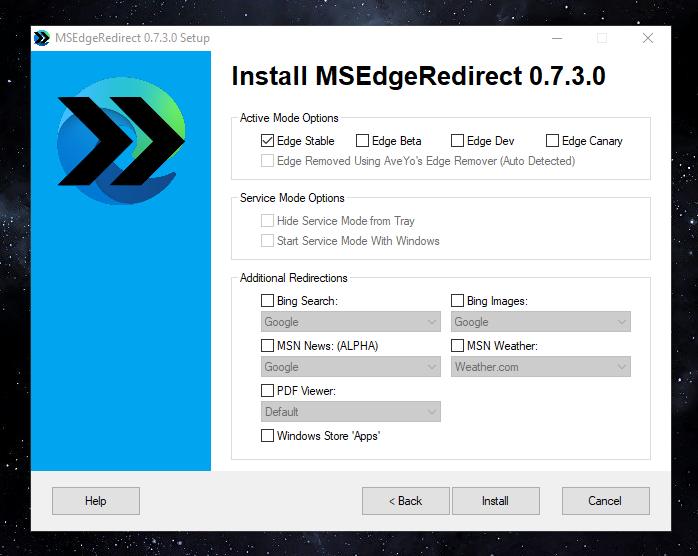698x556 pixels.
Task: Enable Bing Search redirection checkbox
Action: pos(267,300)
